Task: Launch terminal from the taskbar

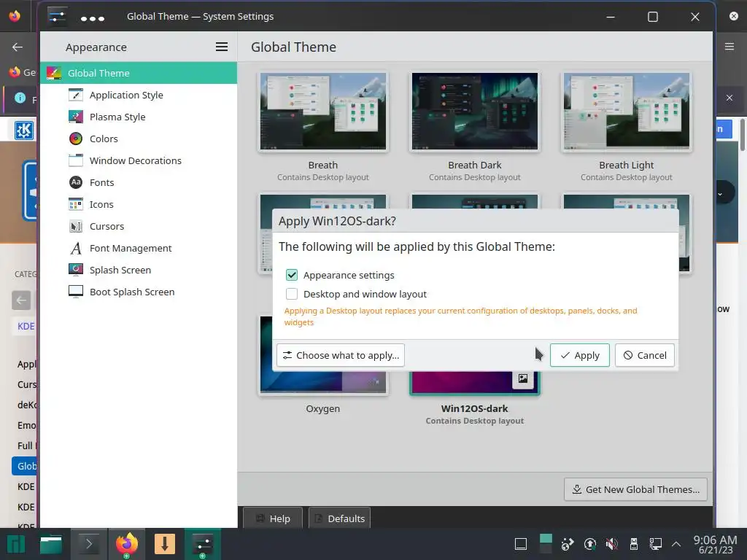Action: (x=89, y=544)
